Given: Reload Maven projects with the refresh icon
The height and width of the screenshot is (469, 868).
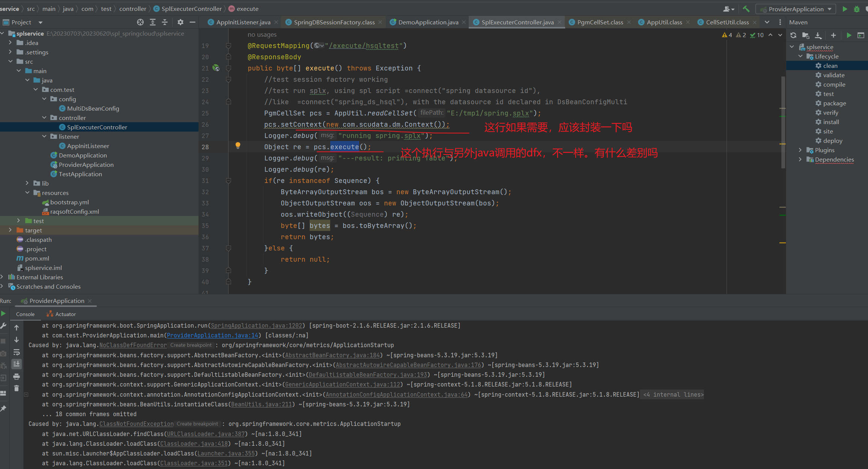Looking at the screenshot, I should (793, 35).
